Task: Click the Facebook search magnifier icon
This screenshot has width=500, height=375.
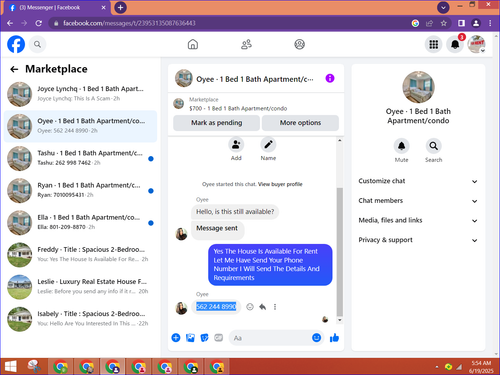Action: 37,44
